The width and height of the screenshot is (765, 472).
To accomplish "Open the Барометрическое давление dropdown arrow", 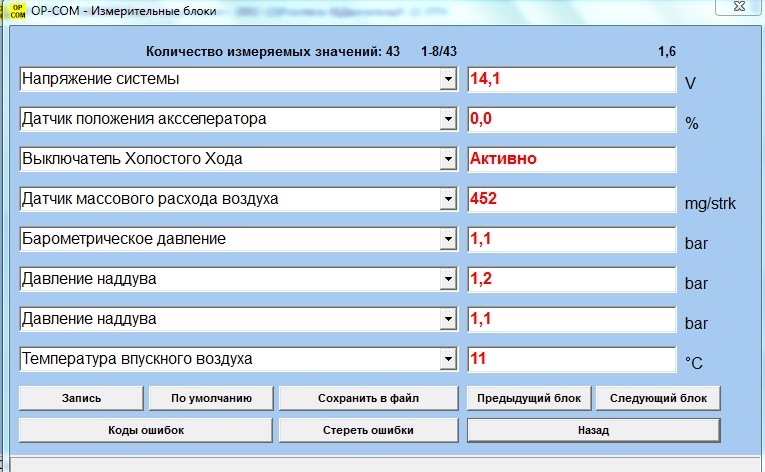I will pyautogui.click(x=448, y=239).
